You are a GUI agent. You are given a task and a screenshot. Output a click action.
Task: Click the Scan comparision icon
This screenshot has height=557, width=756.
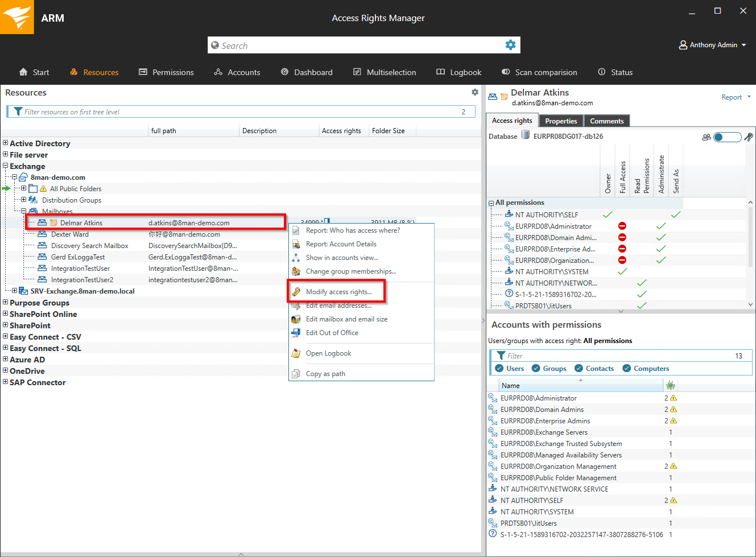point(506,72)
